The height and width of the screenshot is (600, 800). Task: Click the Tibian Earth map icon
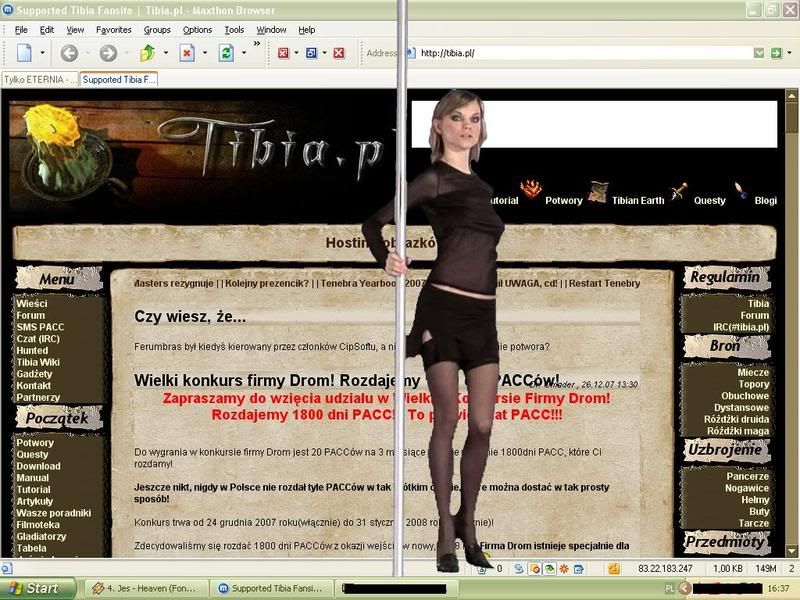click(x=598, y=191)
